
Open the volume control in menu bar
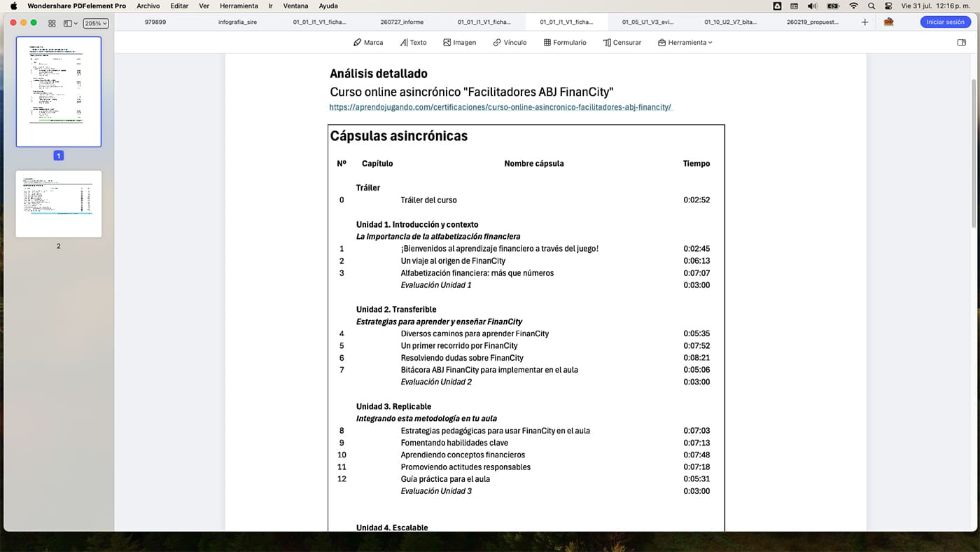click(x=812, y=6)
